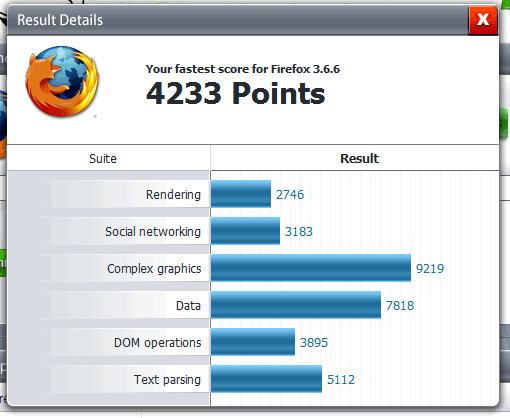Click the 7818 Data score value
This screenshot has width=510, height=418.
point(400,306)
